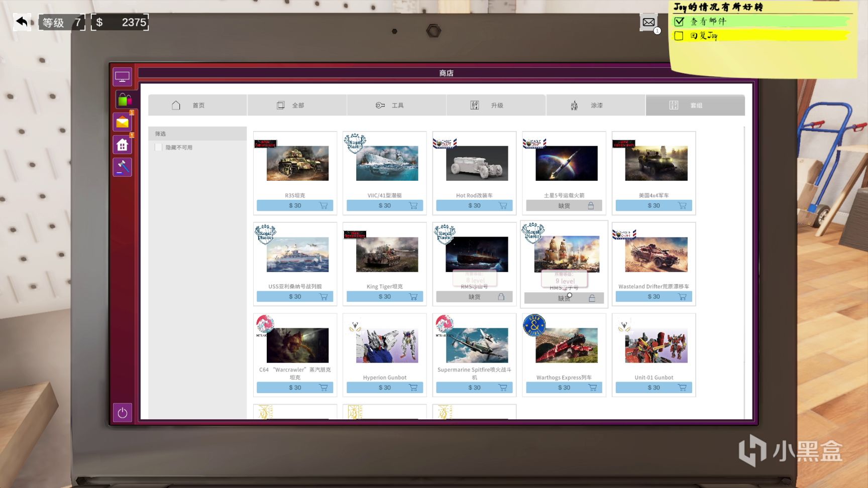Add Unit-01 Gunbot to cart
868x488 pixels.
click(682, 388)
